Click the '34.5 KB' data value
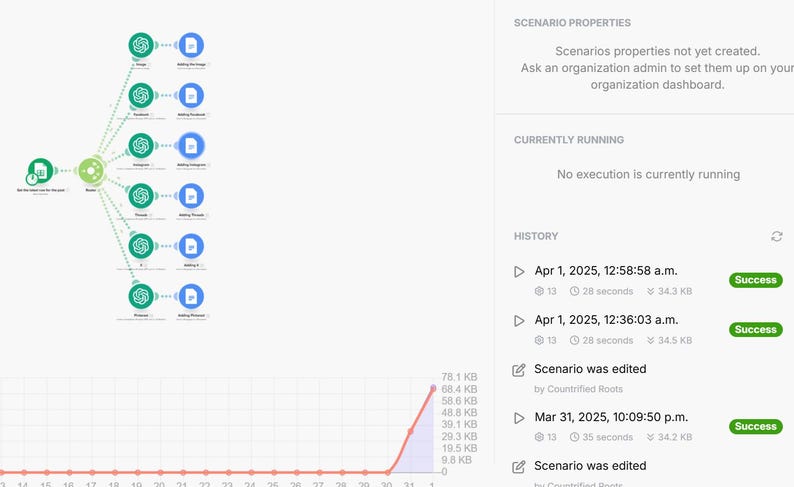 pos(675,340)
